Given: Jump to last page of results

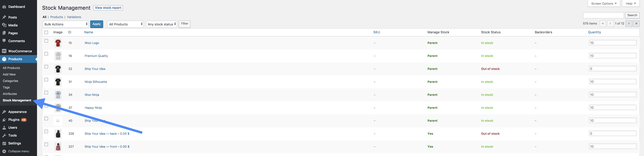Looking at the screenshot, I should click(x=636, y=24).
